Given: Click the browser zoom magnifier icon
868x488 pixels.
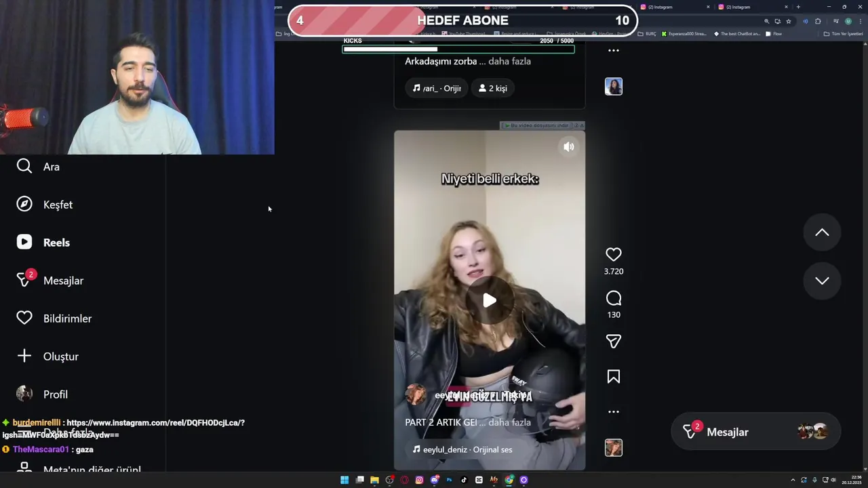Looking at the screenshot, I should tap(767, 21).
